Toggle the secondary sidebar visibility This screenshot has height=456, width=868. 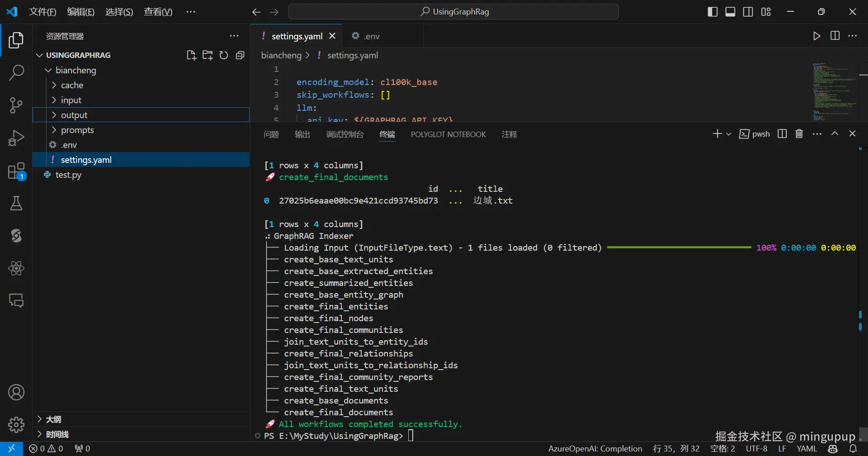(748, 12)
